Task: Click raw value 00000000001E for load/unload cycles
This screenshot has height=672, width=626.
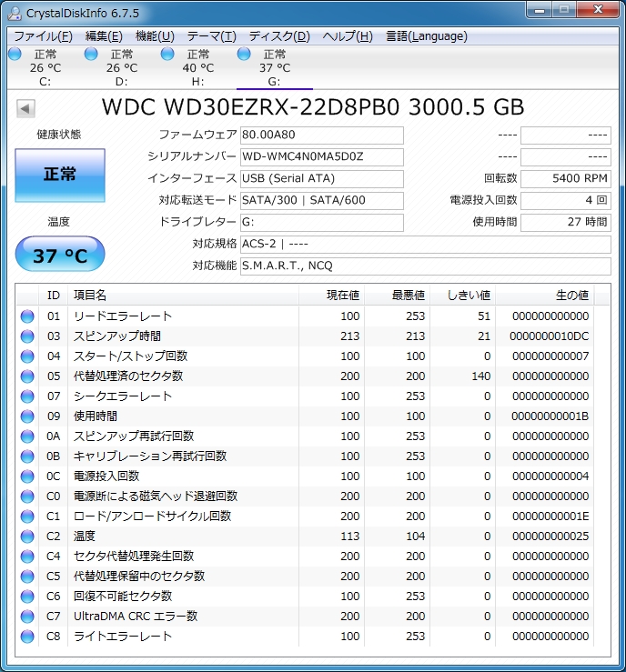Action: (550, 517)
